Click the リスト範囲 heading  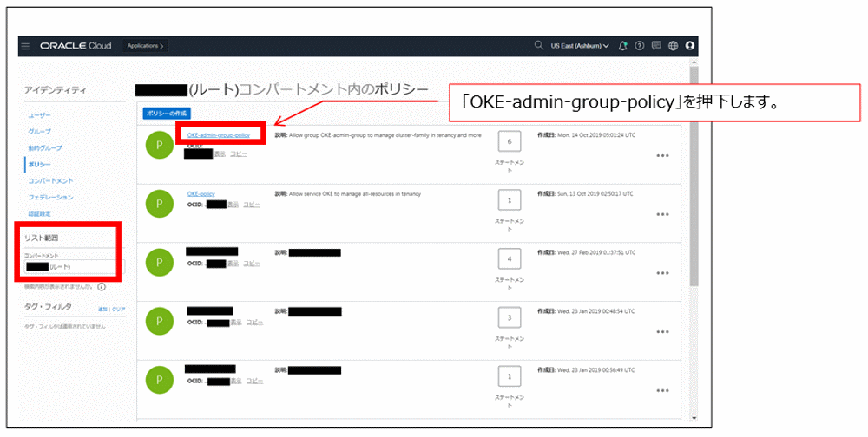tap(41, 238)
